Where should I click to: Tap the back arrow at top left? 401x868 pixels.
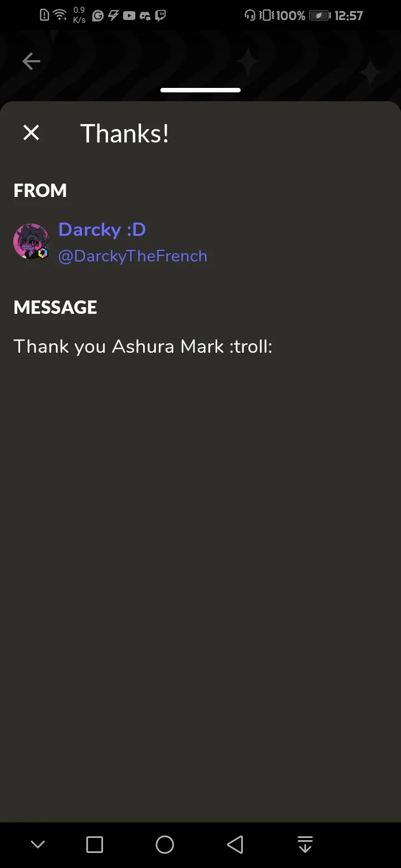click(x=31, y=61)
